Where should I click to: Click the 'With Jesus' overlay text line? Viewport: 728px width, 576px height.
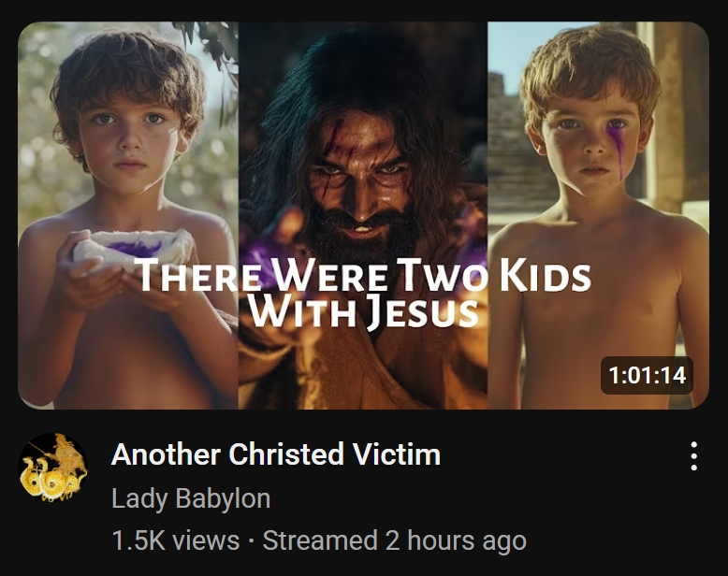pos(364,311)
